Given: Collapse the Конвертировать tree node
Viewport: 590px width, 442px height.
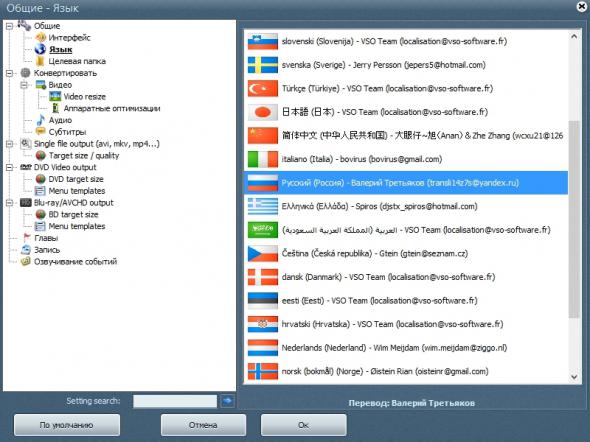Looking at the screenshot, I should 9,73.
